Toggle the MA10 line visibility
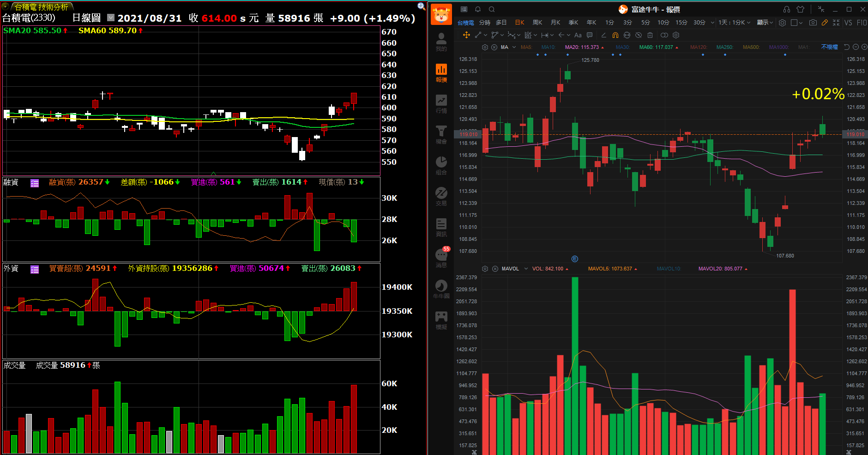 549,47
